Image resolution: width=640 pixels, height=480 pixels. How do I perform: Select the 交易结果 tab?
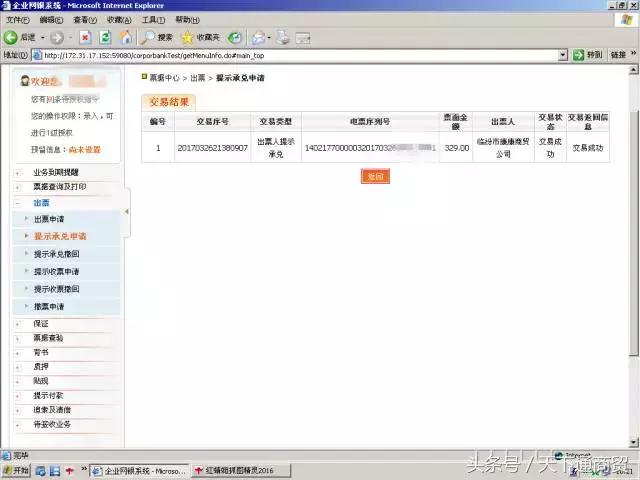[x=169, y=102]
